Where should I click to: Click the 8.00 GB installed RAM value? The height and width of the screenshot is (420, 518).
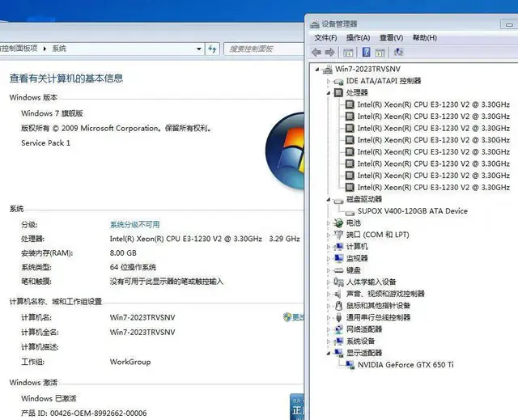coord(123,253)
